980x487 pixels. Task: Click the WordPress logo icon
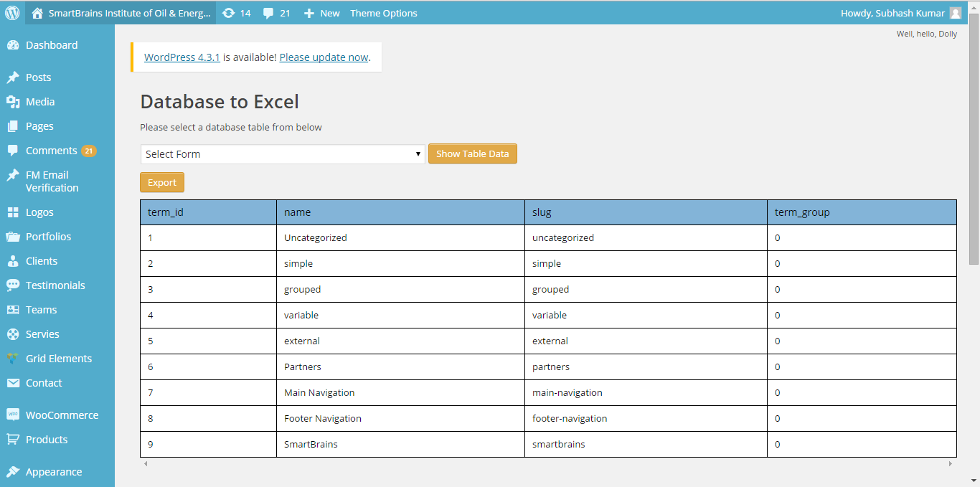pos(12,13)
